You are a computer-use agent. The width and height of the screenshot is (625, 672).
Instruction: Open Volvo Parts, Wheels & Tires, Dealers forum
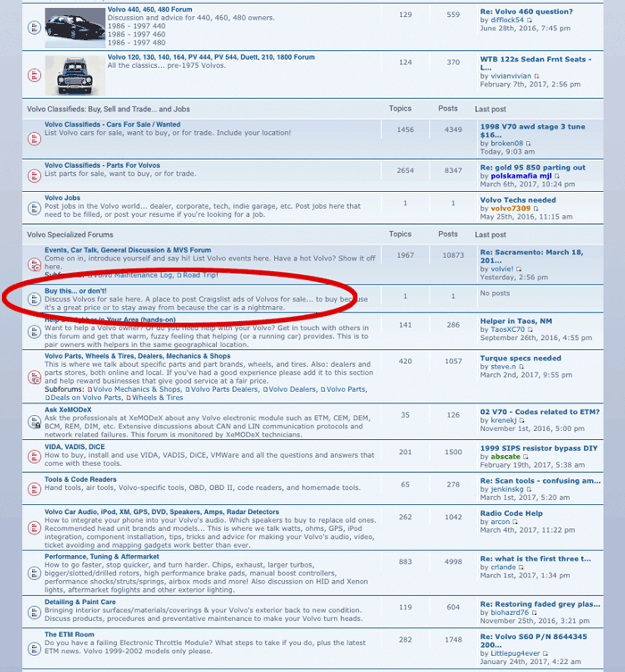(x=137, y=356)
